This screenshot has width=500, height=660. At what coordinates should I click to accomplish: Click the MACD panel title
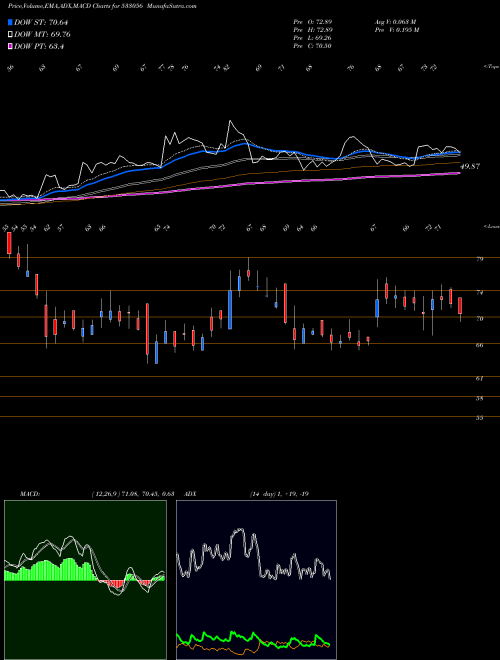pyautogui.click(x=30, y=494)
